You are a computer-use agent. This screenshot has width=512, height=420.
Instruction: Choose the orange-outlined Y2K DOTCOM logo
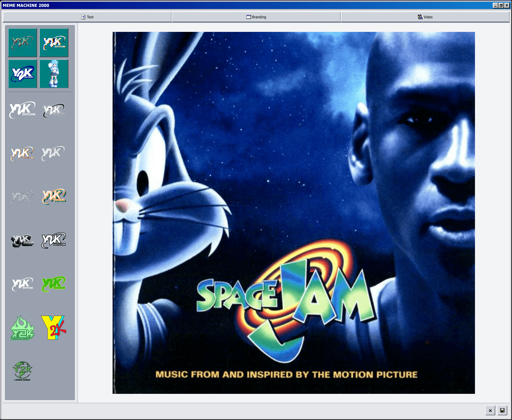(23, 154)
